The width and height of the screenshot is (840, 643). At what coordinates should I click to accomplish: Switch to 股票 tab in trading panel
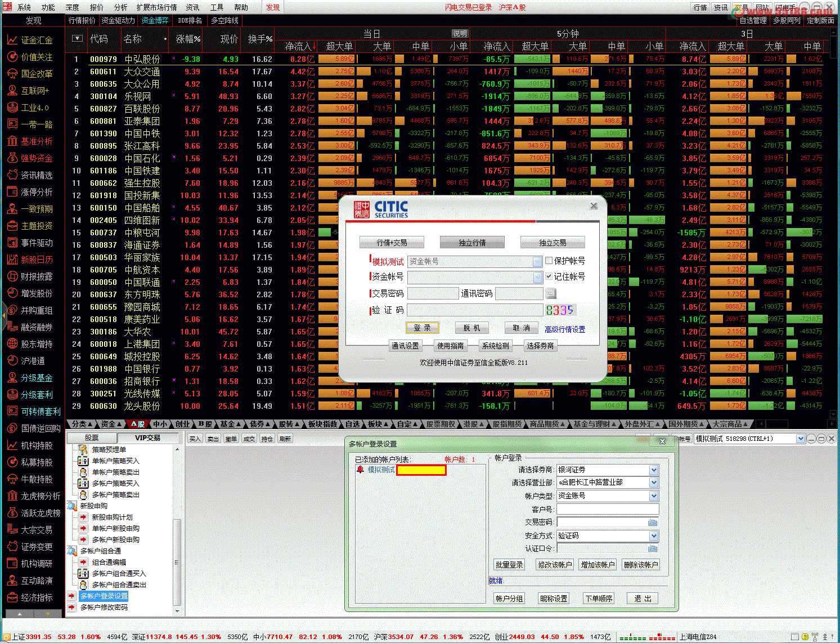[92, 437]
